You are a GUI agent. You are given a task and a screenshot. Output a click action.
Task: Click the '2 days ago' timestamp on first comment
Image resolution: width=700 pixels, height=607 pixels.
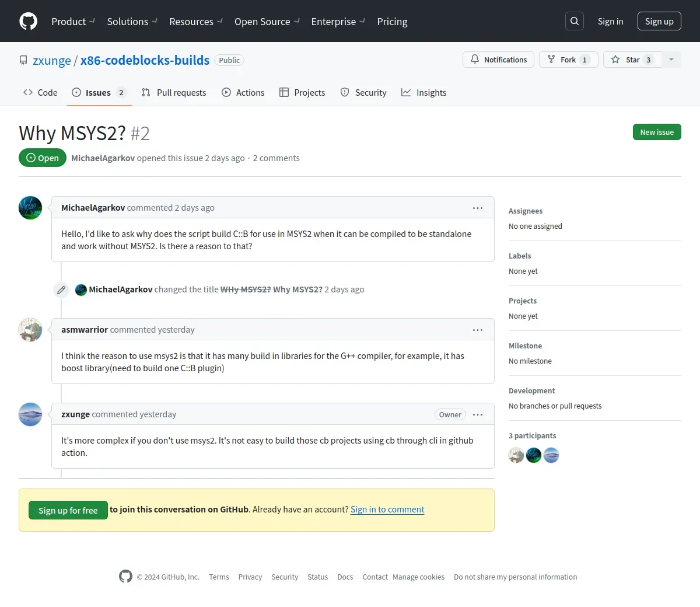pyautogui.click(x=195, y=208)
